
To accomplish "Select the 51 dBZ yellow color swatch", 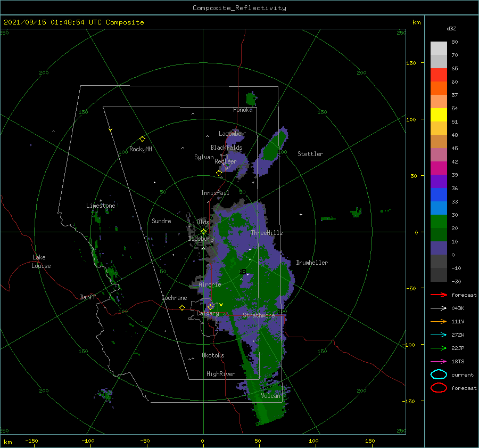I will (439, 115).
